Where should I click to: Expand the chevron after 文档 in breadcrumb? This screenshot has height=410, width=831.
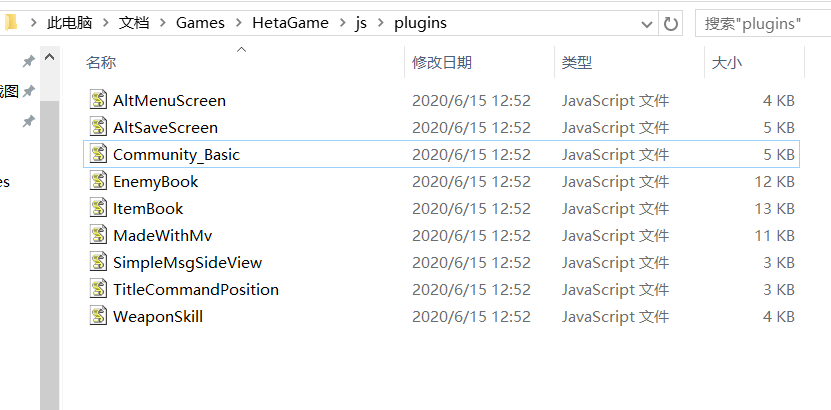[163, 23]
